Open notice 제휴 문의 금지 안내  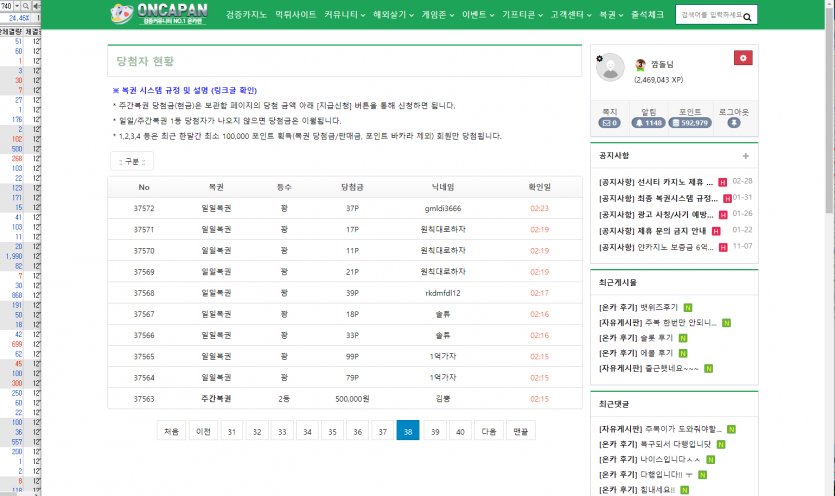click(652, 231)
